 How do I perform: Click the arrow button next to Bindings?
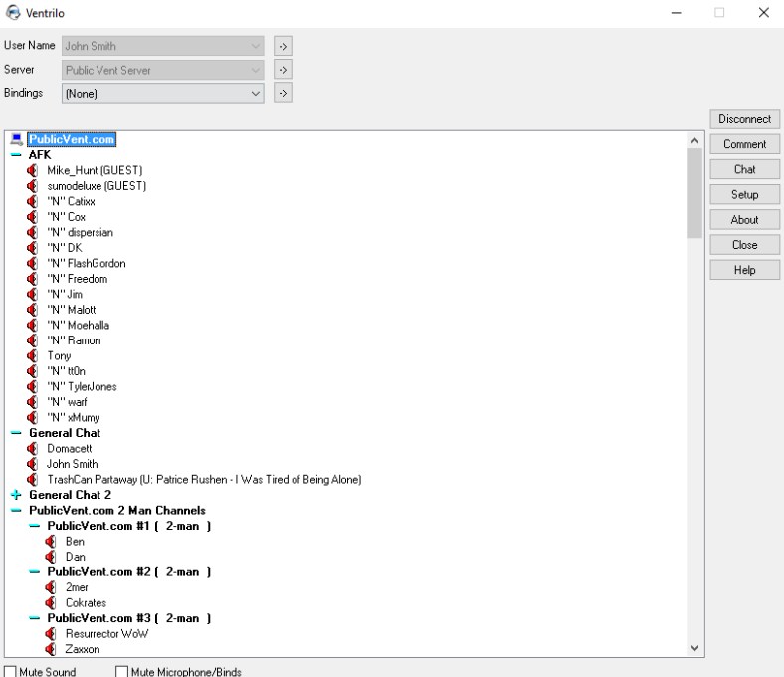283,93
